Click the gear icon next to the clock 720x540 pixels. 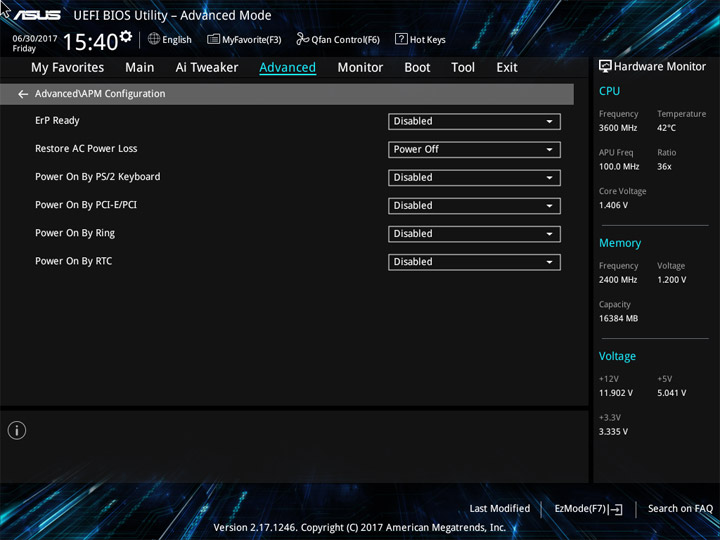coord(125,36)
